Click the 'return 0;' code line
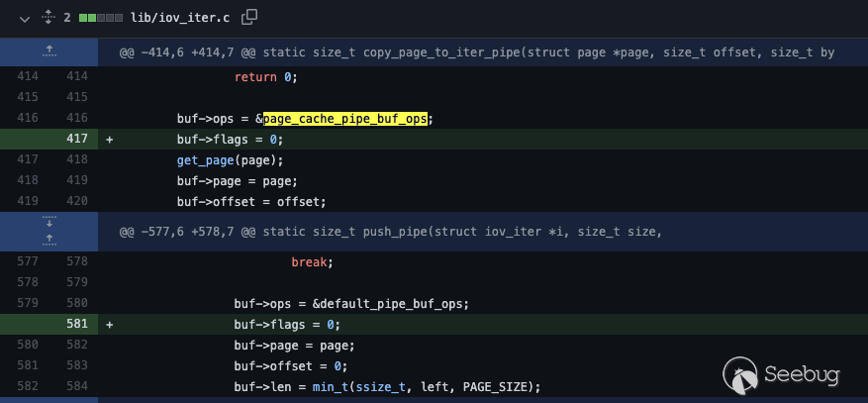868x403 pixels. [265, 77]
